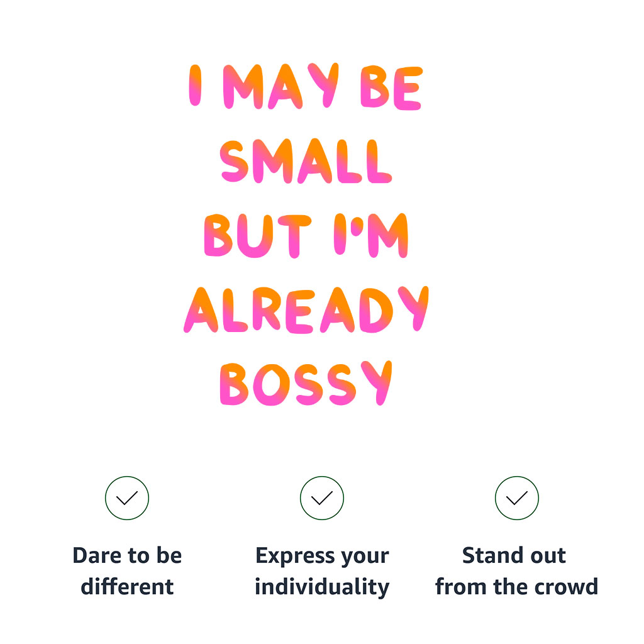Image resolution: width=644 pixels, height=644 pixels.
Task: Select the word 'ALREADY' in the headline
Action: point(306,310)
